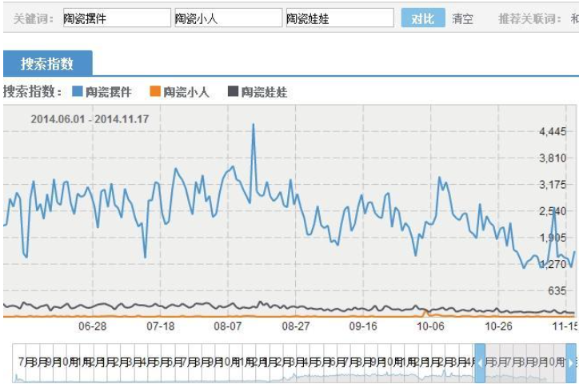
Task: Click the right handle of the timeline range slider
Action: tap(571, 363)
